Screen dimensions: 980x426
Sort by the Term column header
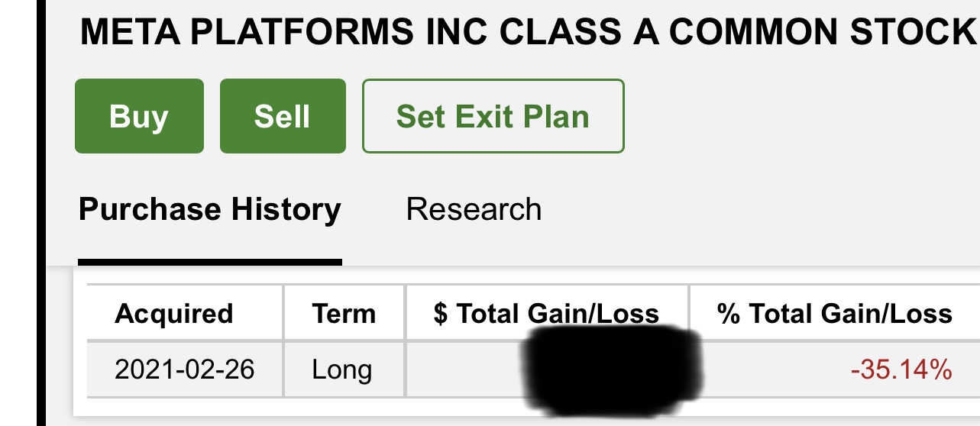(x=344, y=313)
